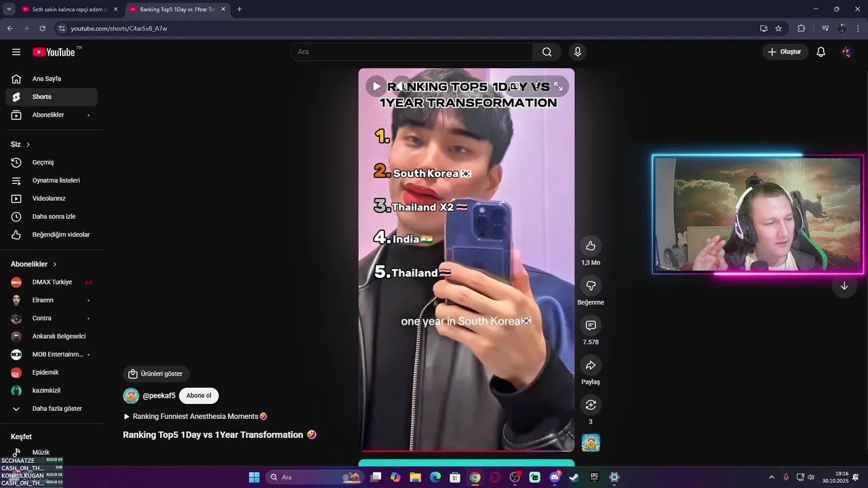This screenshot has width=868, height=488.
Task: Subscribe with the Abone ol button
Action: [199, 396]
